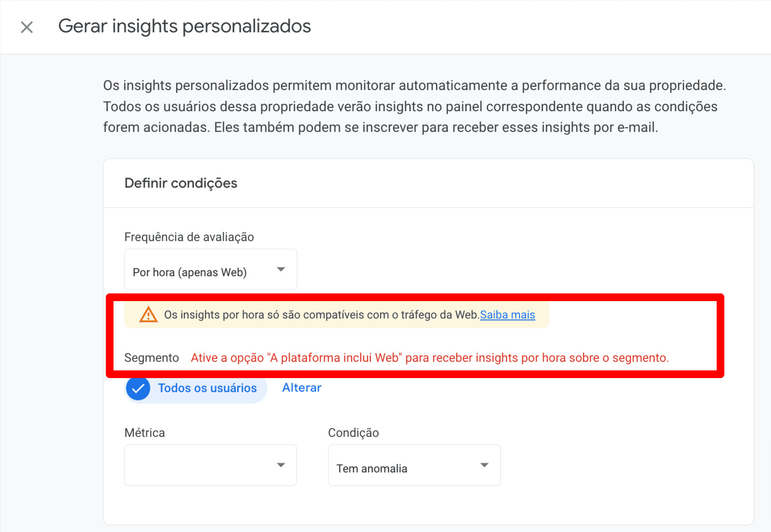Image resolution: width=771 pixels, height=532 pixels.
Task: Open the Frequência de avaliação dropdown
Action: click(210, 270)
